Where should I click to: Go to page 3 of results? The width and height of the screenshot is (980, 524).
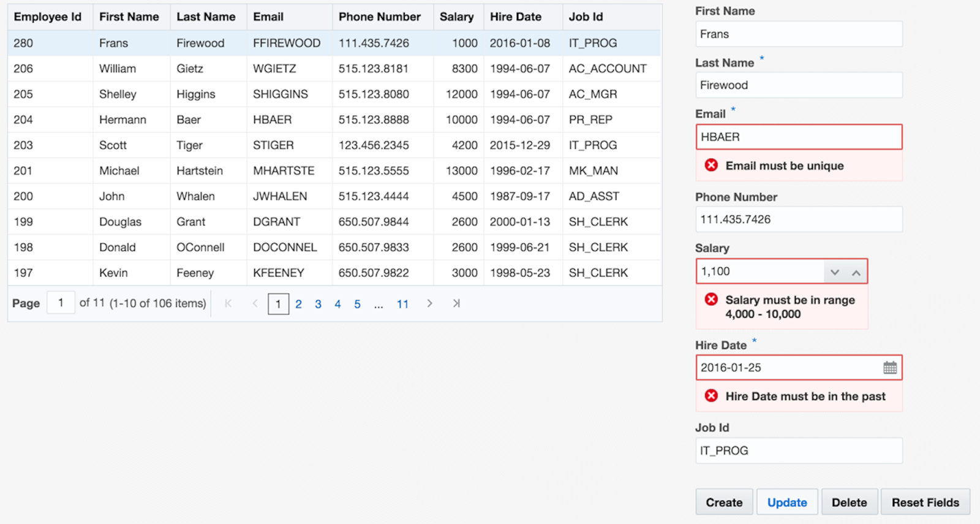point(318,304)
